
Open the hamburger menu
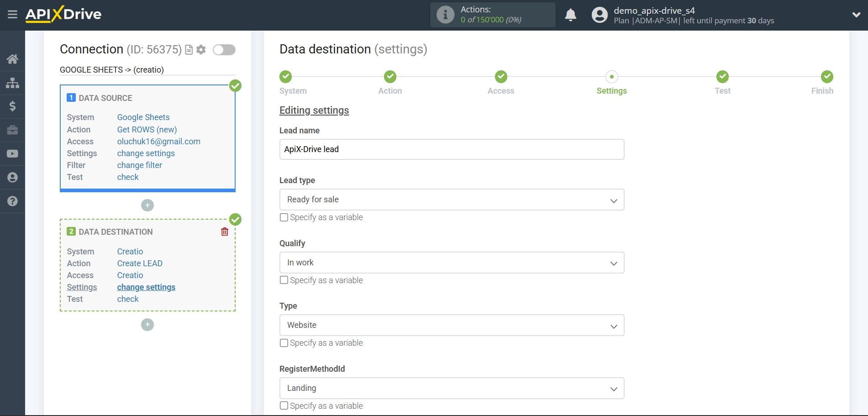[x=12, y=15]
